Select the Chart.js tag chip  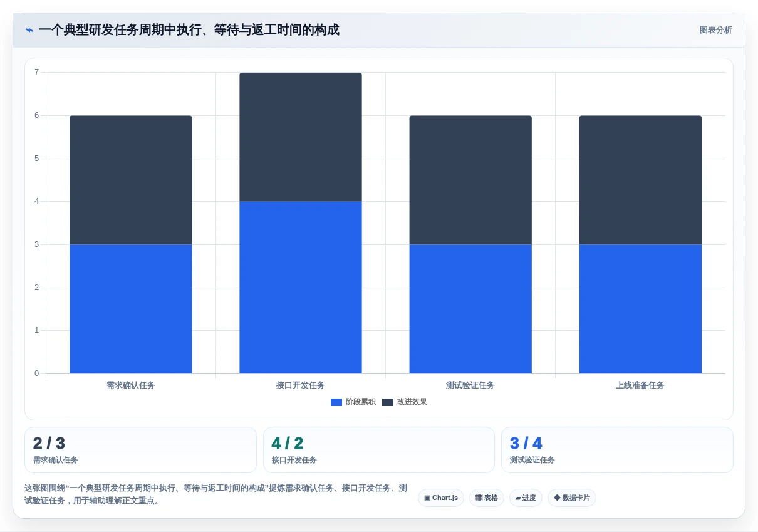[x=441, y=498]
